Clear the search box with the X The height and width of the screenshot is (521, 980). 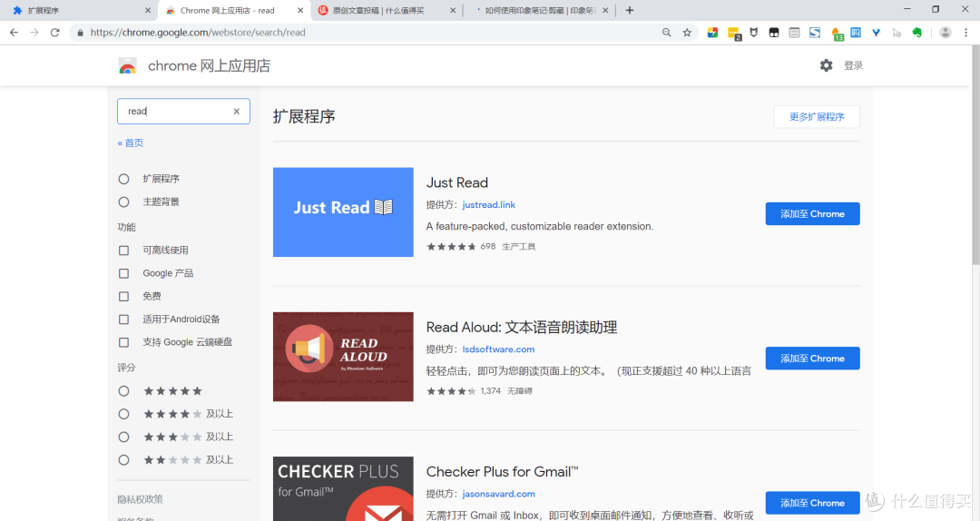[x=236, y=112]
